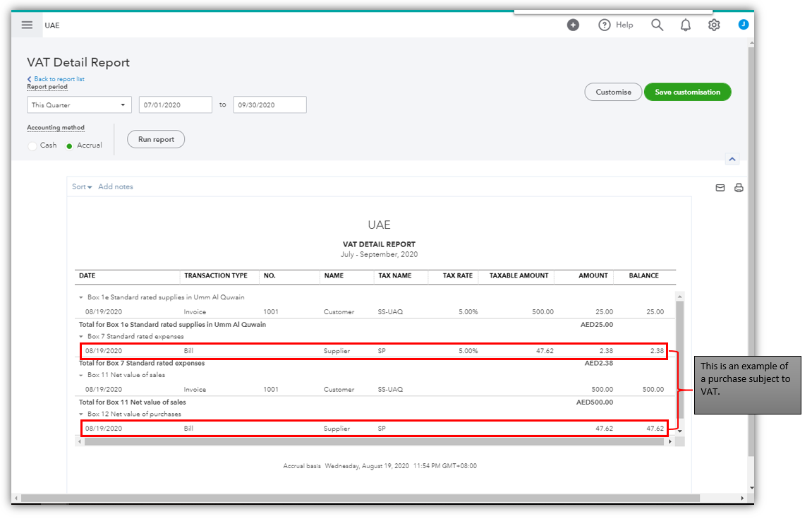
Task: Open the hamburger navigation menu
Action: [27, 25]
